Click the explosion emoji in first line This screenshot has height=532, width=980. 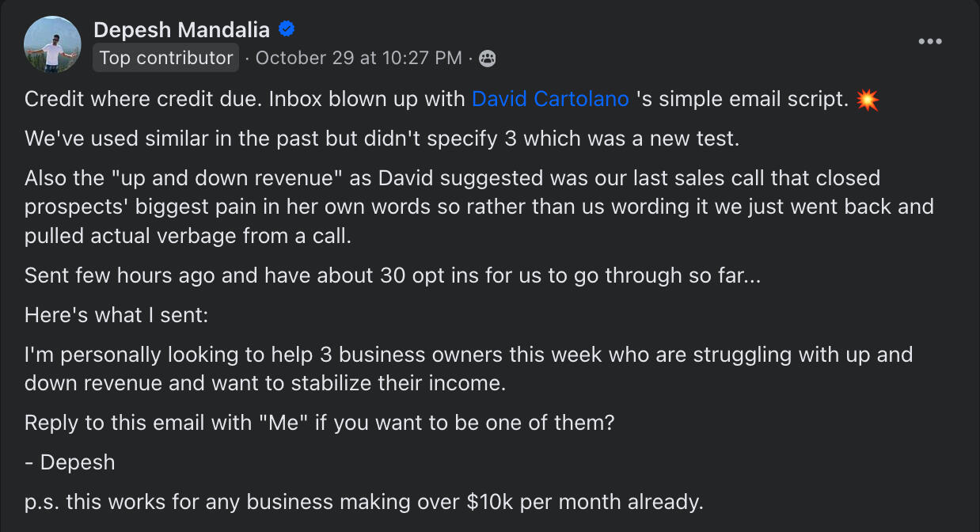pyautogui.click(x=868, y=100)
